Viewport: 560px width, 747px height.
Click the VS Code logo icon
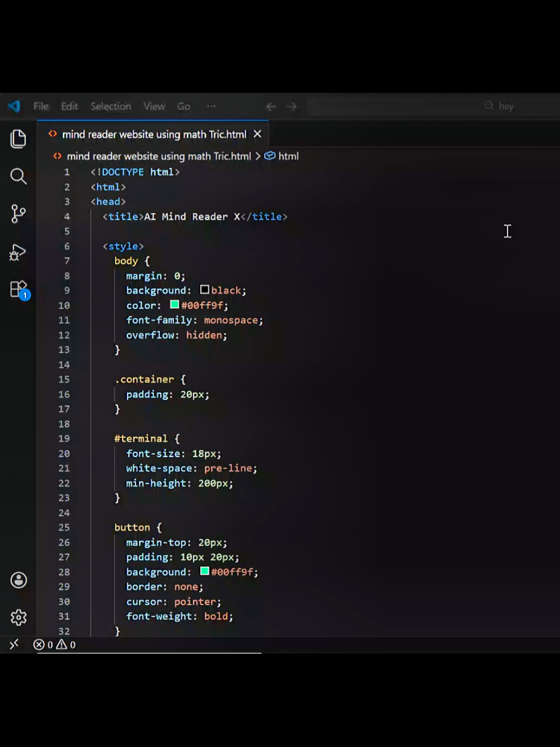14,106
